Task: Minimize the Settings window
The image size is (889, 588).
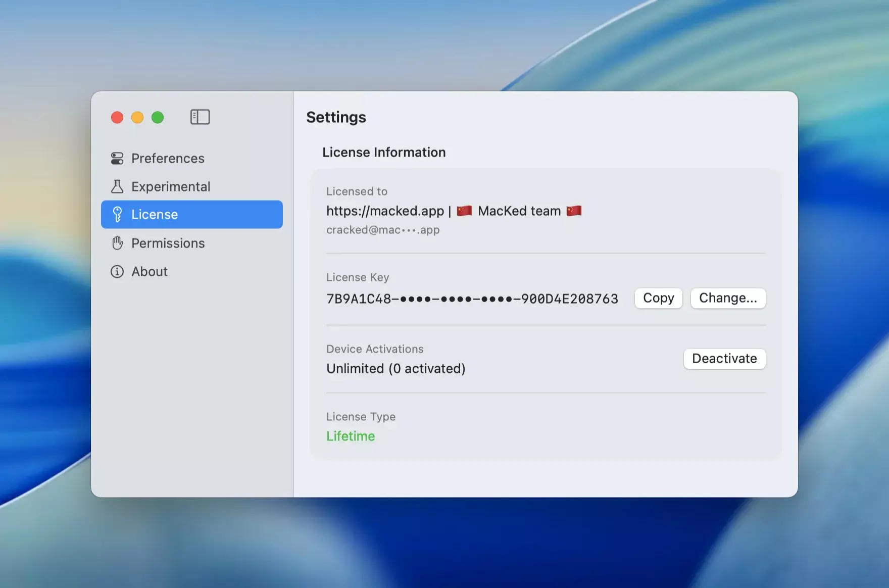Action: (x=137, y=118)
